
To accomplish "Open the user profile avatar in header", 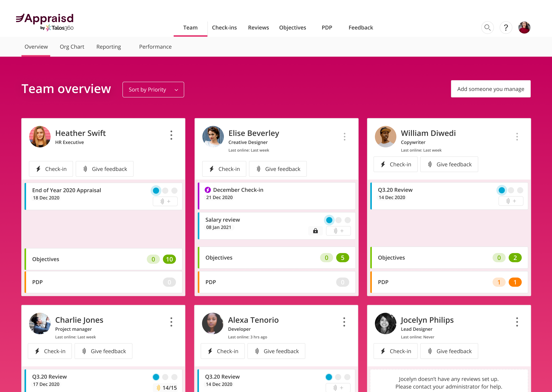I will pos(524,28).
